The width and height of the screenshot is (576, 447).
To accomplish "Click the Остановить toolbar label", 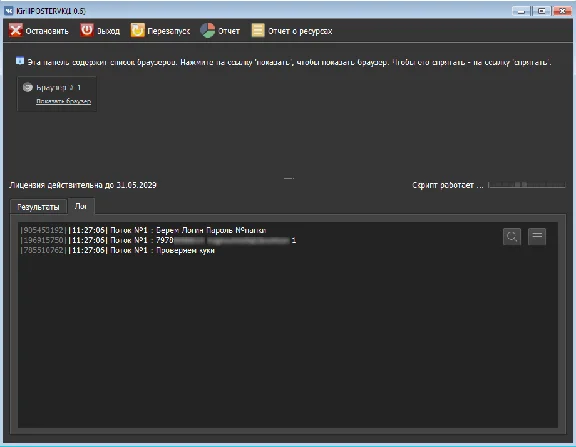I will (x=47, y=31).
